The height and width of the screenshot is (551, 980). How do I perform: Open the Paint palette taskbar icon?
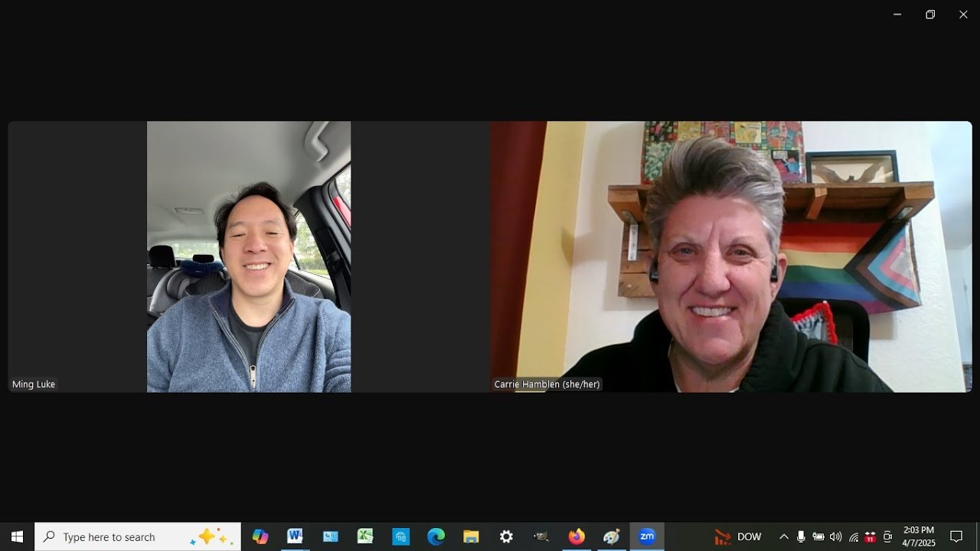pos(612,536)
